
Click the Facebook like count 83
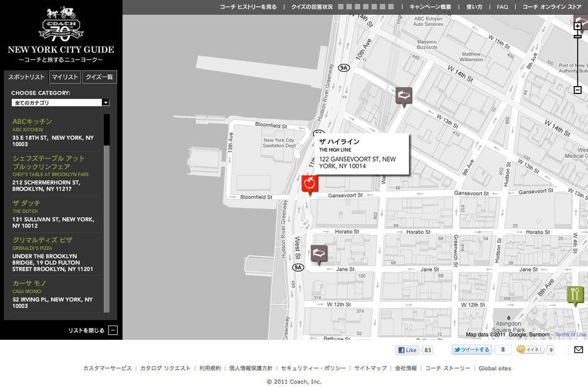[x=428, y=350]
